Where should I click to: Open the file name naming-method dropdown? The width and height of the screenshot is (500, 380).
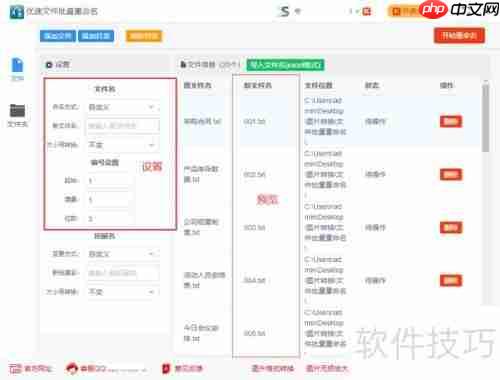123,107
